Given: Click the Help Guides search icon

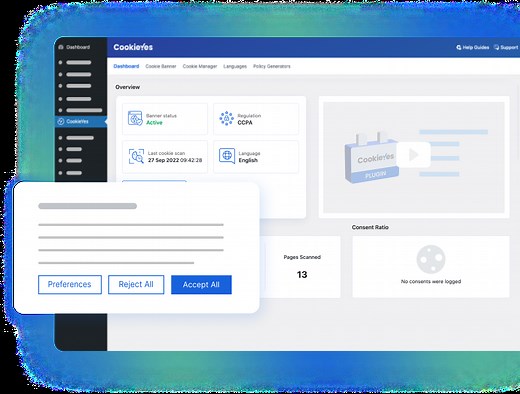Looking at the screenshot, I should 459,47.
